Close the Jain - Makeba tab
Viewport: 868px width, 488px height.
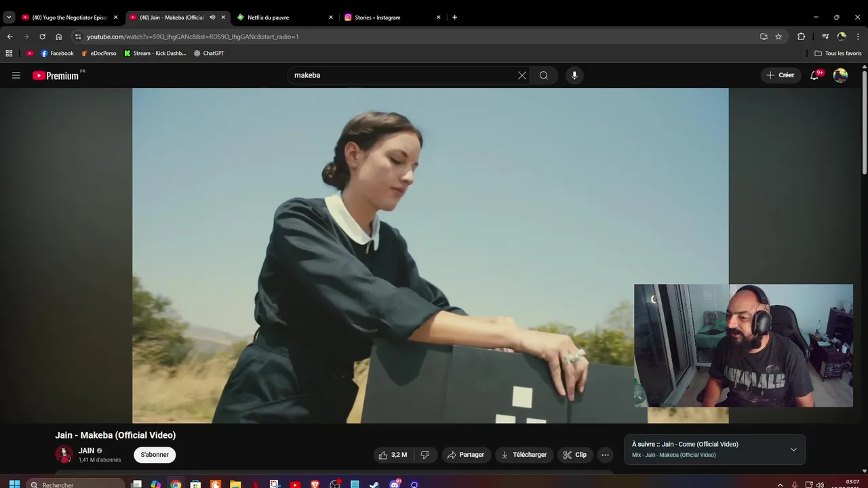[x=223, y=18]
